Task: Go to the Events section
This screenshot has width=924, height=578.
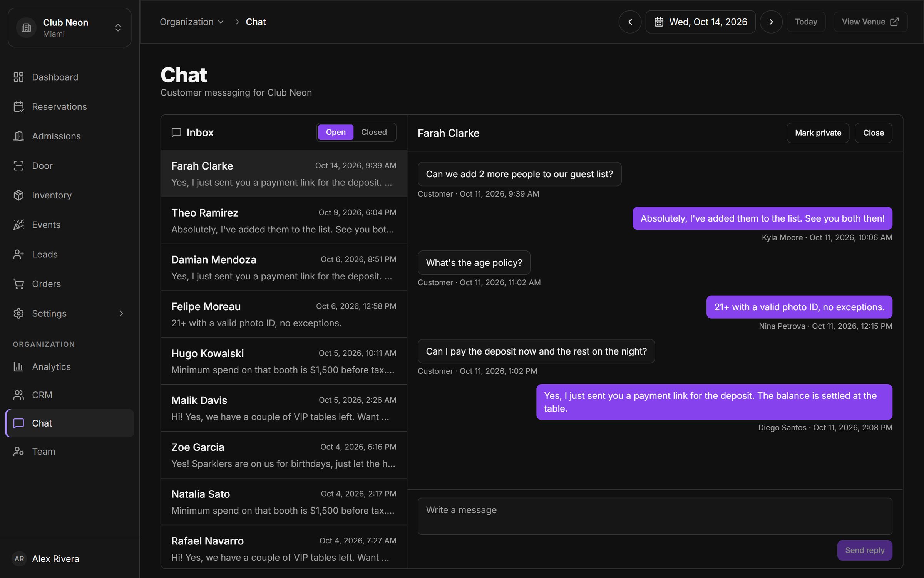Action: pos(69,225)
